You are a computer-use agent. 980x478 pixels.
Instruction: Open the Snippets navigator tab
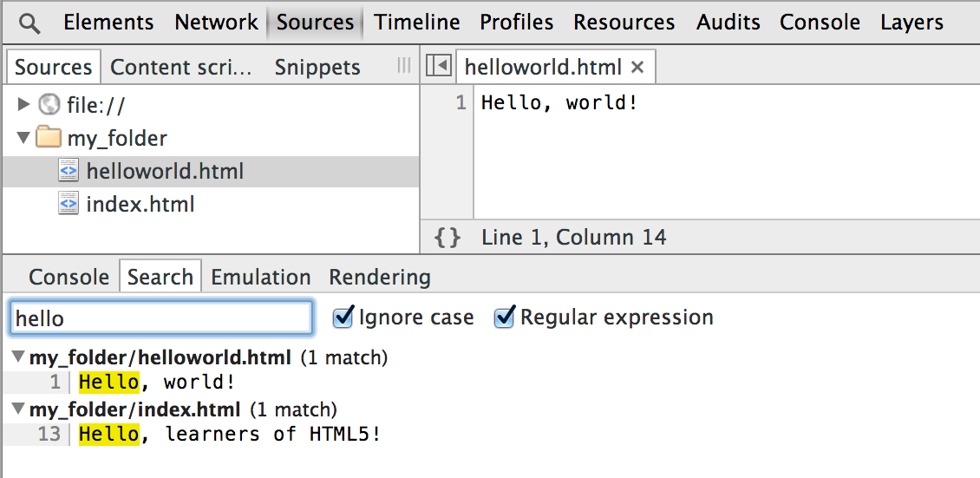(x=317, y=68)
